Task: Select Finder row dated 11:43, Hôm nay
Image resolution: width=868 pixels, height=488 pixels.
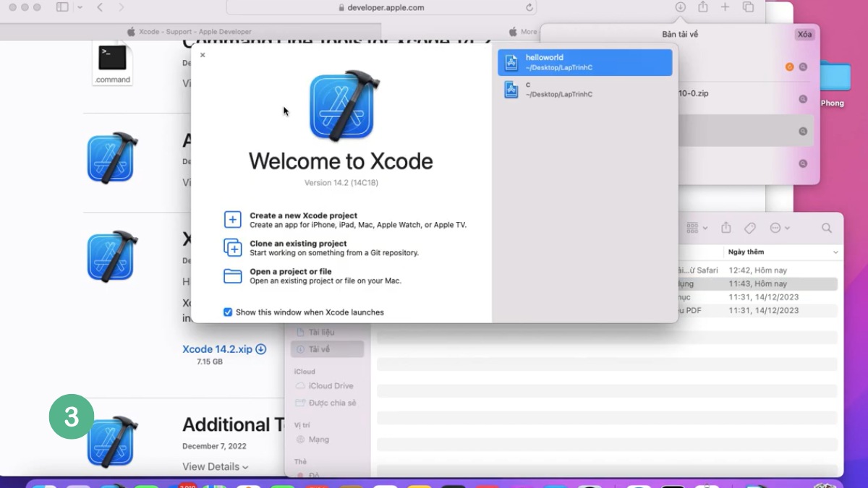Action: (757, 283)
